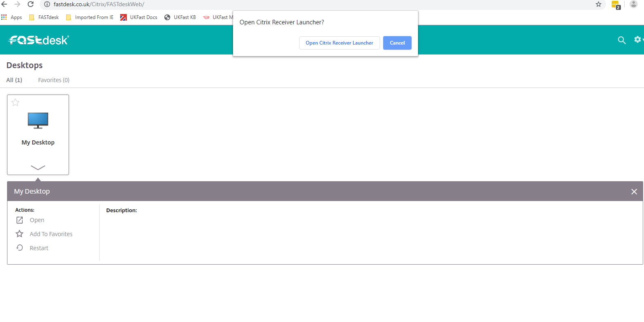Click the Restart circular arrow icon

[19, 248]
